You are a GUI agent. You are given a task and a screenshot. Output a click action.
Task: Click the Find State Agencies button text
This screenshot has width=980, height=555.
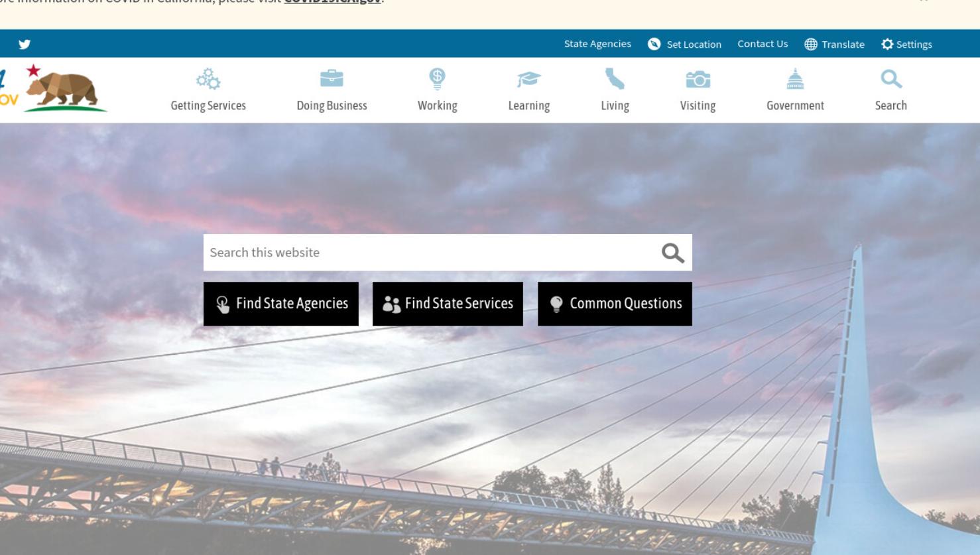point(292,304)
